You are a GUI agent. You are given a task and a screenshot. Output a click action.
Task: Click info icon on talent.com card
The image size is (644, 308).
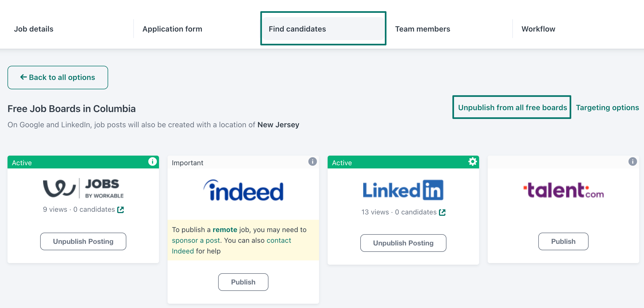[632, 161]
